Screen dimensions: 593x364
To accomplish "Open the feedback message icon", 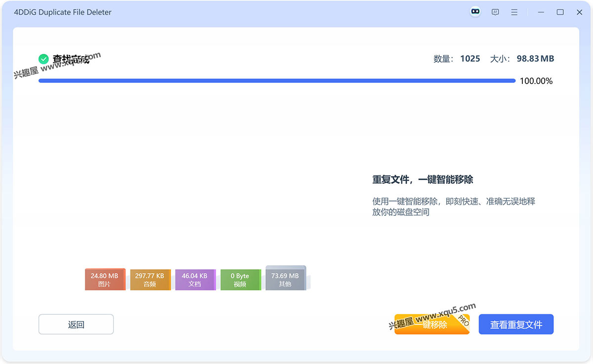I will coord(495,12).
